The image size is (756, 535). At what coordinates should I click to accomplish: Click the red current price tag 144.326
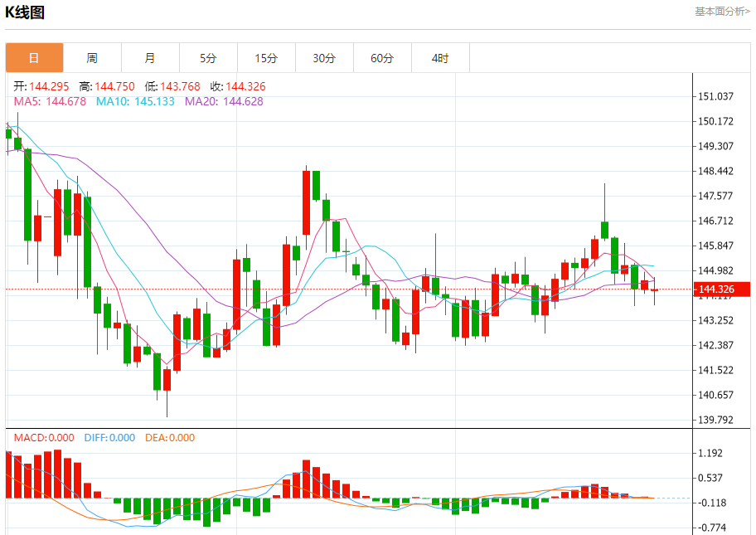[x=722, y=289]
